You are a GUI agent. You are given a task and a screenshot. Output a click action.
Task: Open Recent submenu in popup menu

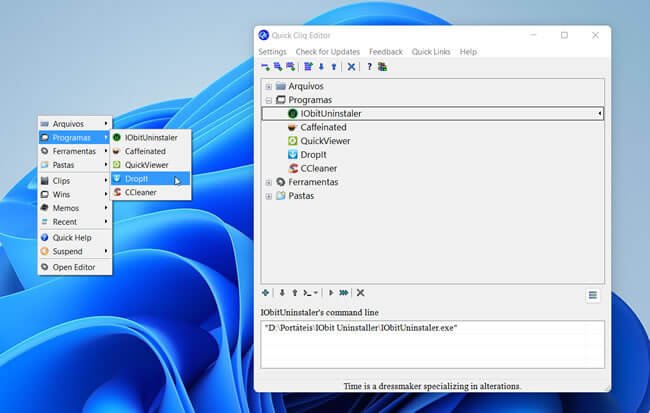click(x=75, y=222)
